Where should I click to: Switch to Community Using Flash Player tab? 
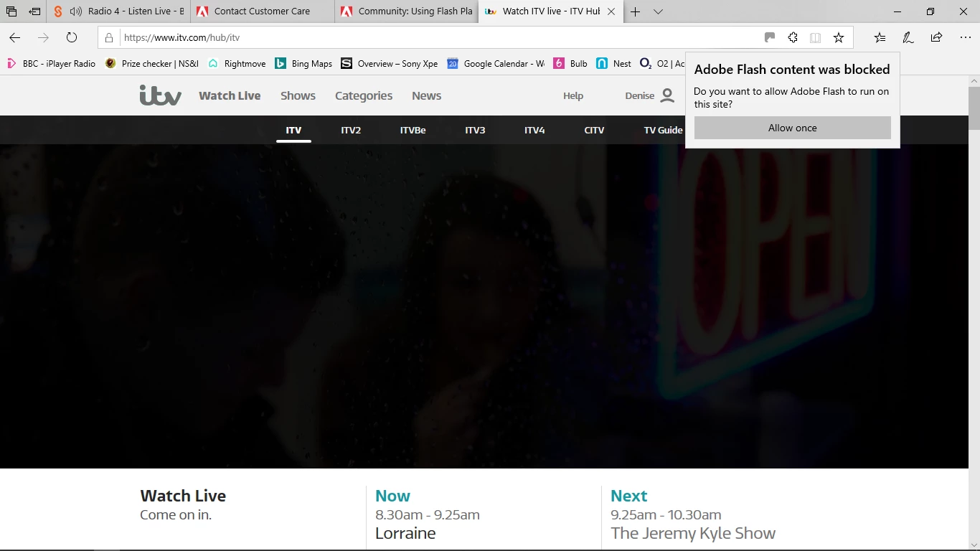click(x=406, y=11)
